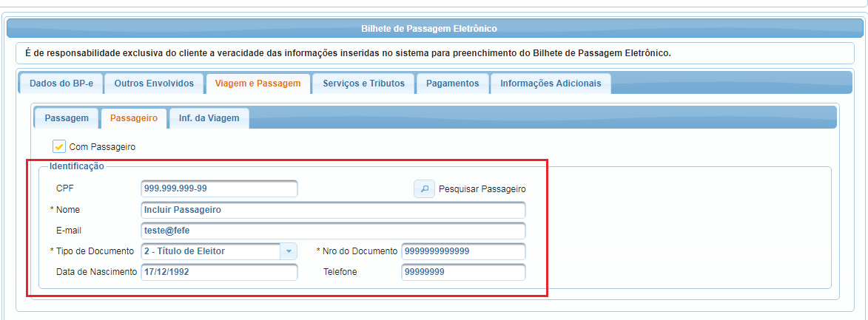This screenshot has height=320, width=868.
Task: Focus the Nome field
Action: [333, 210]
